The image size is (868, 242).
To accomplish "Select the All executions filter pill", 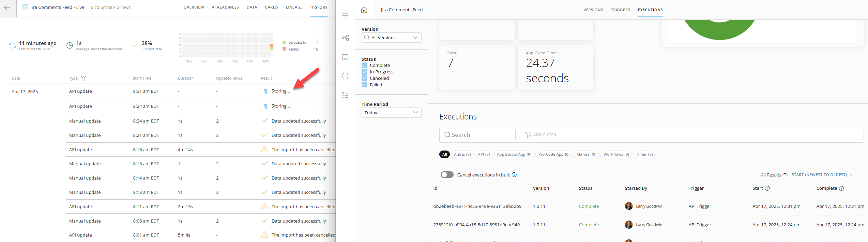I will [444, 154].
